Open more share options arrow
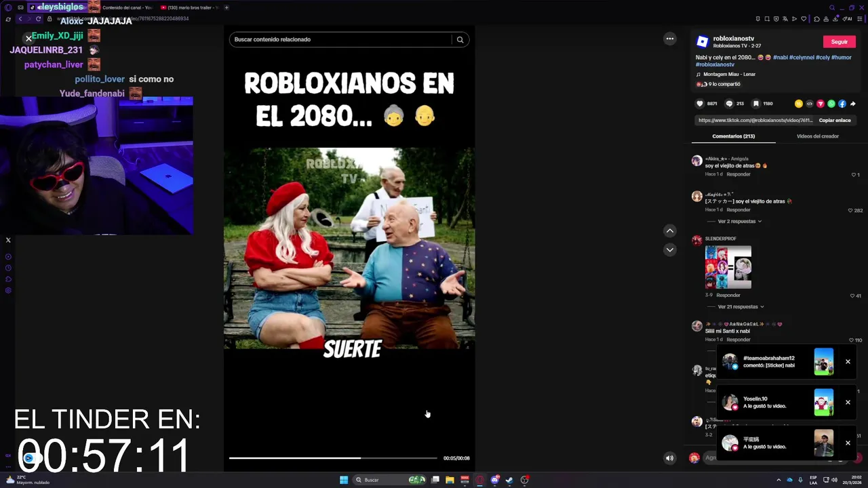 tap(852, 104)
